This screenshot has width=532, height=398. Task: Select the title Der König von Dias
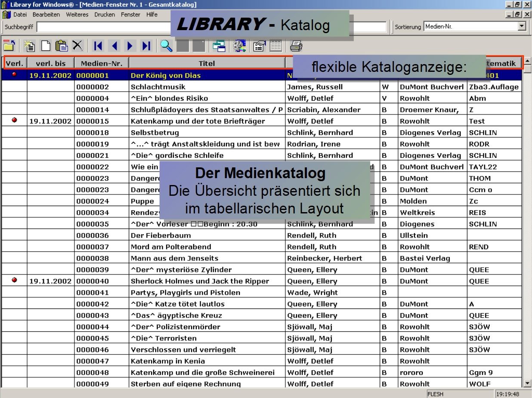(166, 75)
